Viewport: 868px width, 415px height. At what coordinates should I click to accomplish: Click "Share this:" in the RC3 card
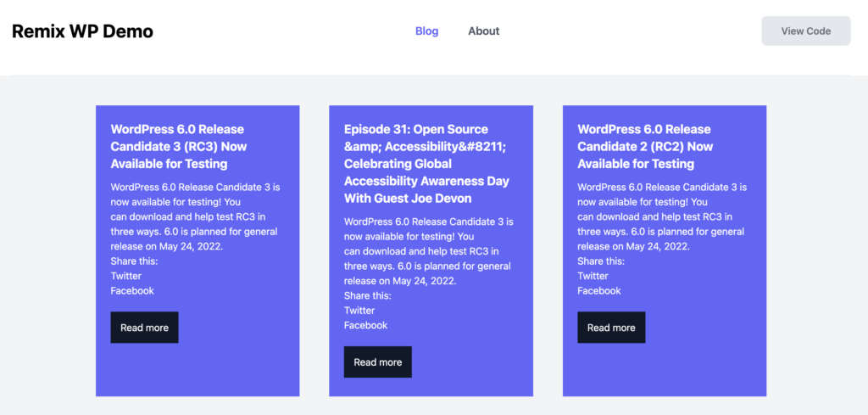[135, 261]
